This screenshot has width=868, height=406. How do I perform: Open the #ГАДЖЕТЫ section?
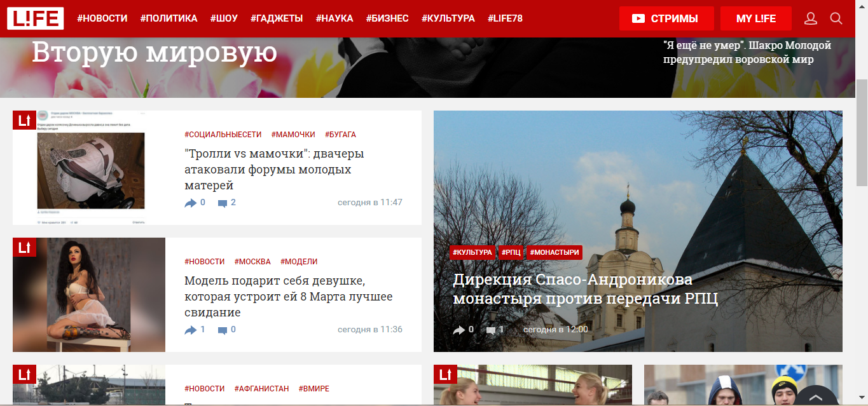click(x=277, y=18)
